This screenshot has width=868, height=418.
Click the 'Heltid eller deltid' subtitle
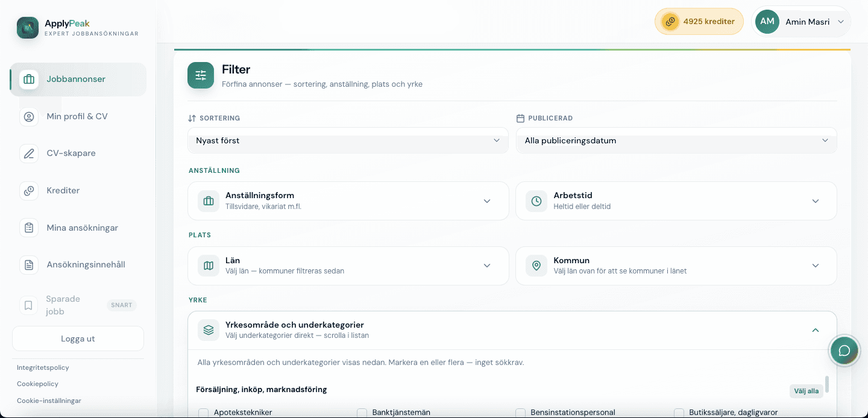[582, 207]
